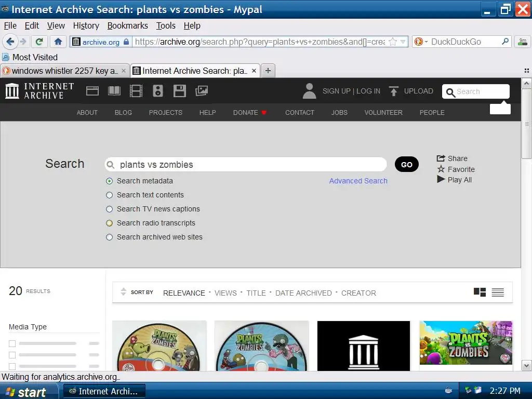Open the History menu
The image size is (532, 399).
(x=86, y=25)
